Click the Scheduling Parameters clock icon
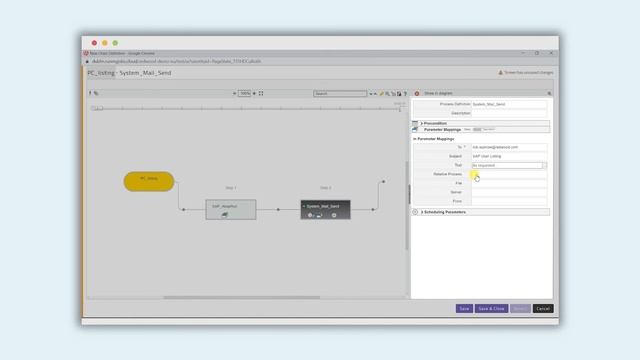Screen dimensions: 640x360 pyautogui.click(x=415, y=212)
